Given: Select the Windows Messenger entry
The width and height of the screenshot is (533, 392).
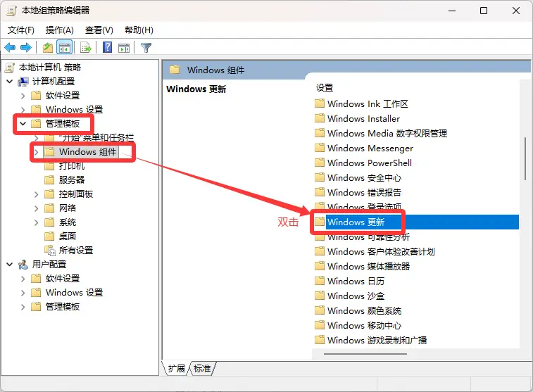Looking at the screenshot, I should click(370, 148).
